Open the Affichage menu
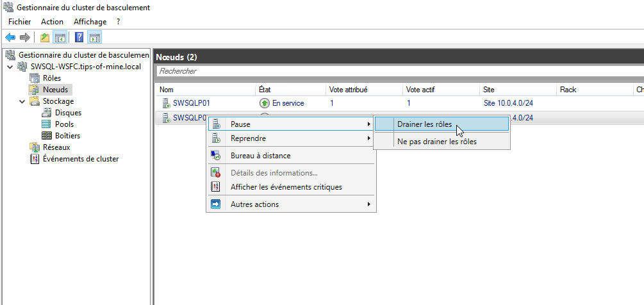 tap(90, 22)
